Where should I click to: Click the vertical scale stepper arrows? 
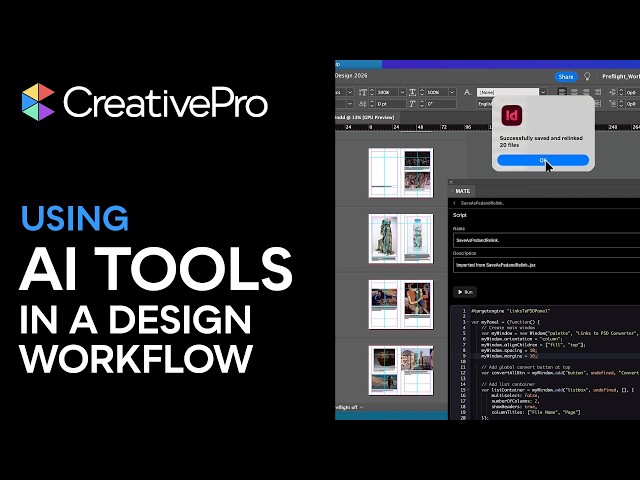[372, 92]
